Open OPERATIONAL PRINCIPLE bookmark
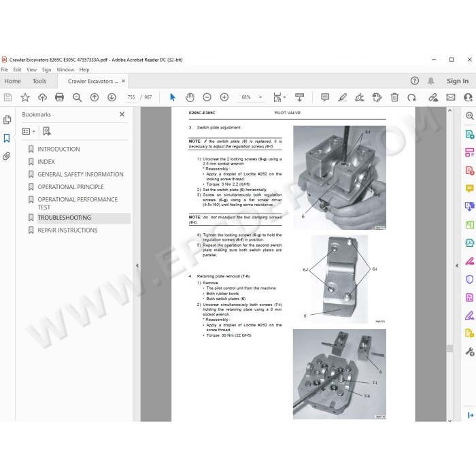 point(71,187)
